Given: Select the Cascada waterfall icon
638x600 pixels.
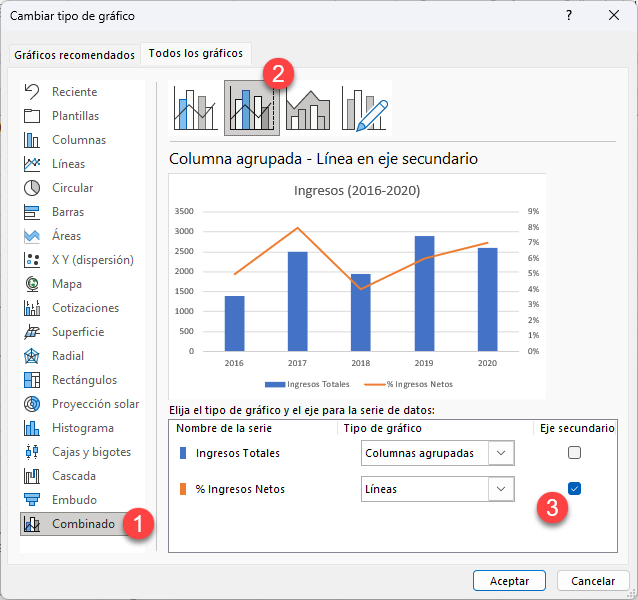Looking at the screenshot, I should [x=32, y=476].
